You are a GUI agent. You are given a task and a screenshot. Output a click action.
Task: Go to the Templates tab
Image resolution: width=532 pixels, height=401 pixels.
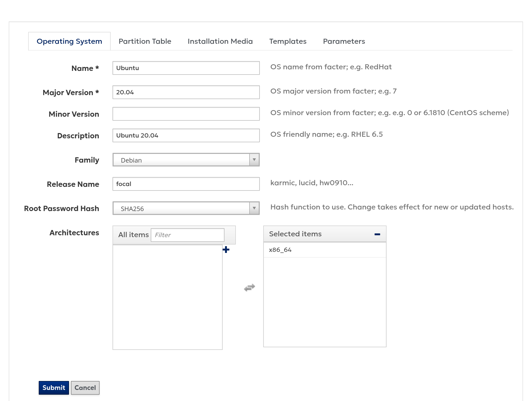288,41
